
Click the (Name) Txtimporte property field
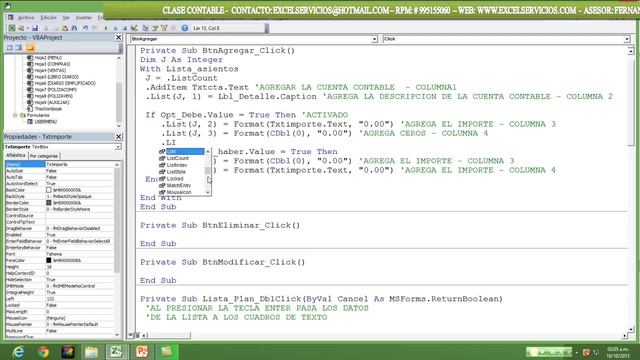(x=79, y=164)
